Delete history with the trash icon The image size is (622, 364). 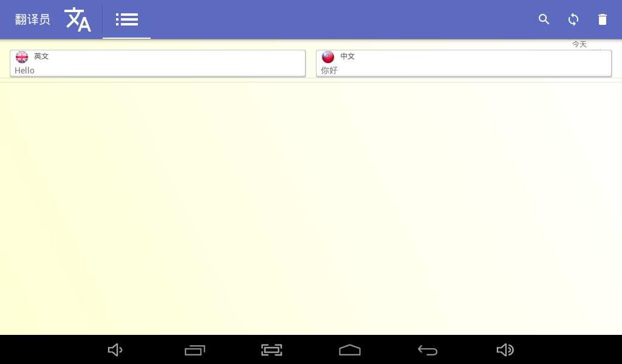coord(602,19)
